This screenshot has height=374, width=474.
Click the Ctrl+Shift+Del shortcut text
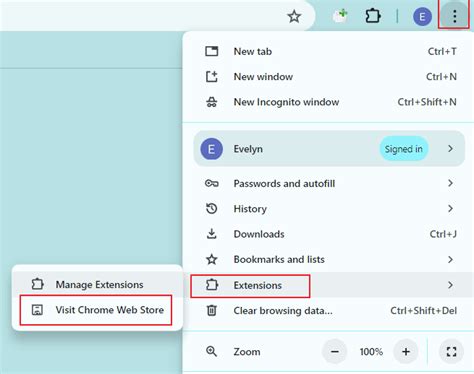[423, 311]
